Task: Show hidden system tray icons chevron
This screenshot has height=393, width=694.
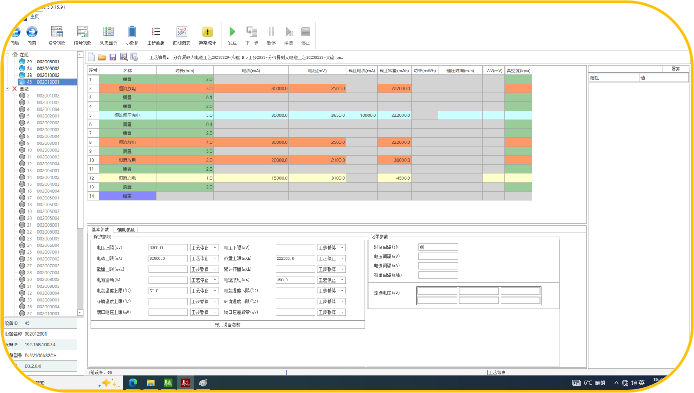Action: [616, 383]
